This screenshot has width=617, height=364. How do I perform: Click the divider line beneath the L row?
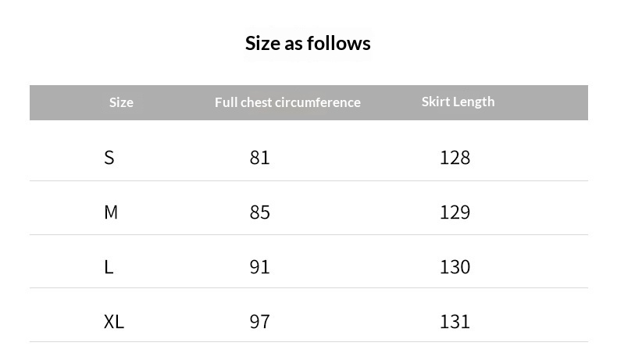(308, 288)
